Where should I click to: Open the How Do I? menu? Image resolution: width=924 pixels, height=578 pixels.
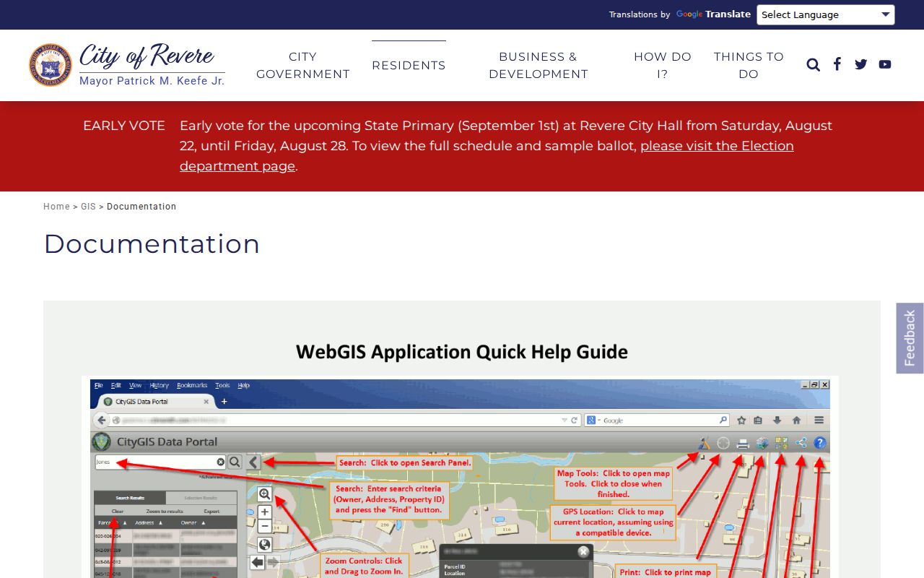[663, 65]
